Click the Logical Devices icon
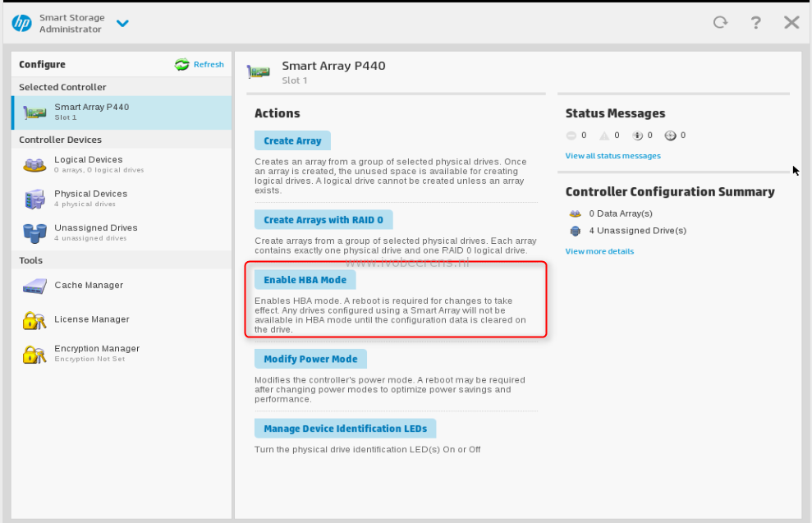 point(34,165)
